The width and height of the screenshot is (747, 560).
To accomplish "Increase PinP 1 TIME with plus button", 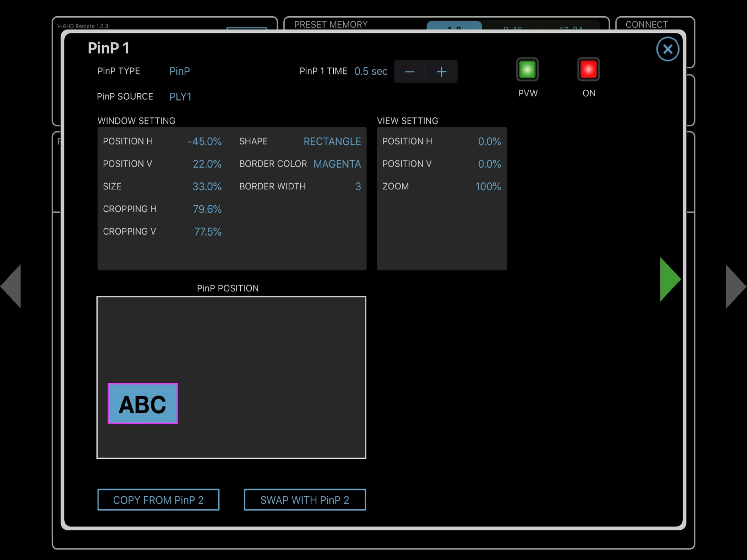I will [x=441, y=72].
